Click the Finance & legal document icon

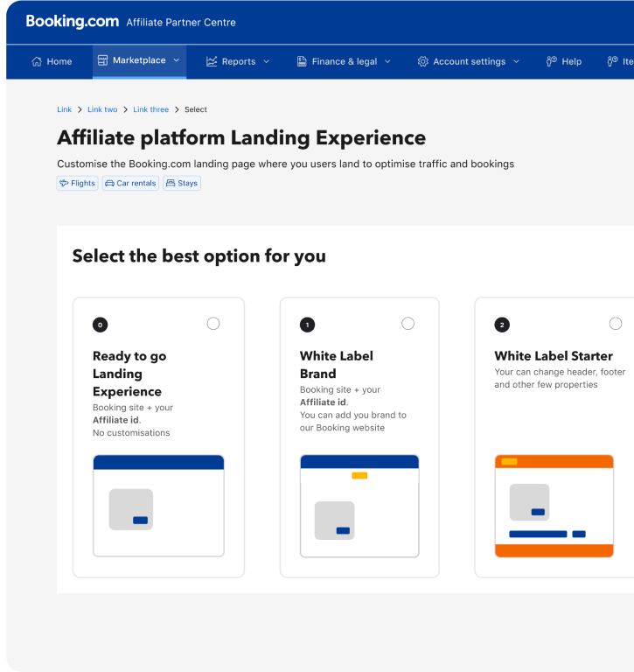pos(302,61)
